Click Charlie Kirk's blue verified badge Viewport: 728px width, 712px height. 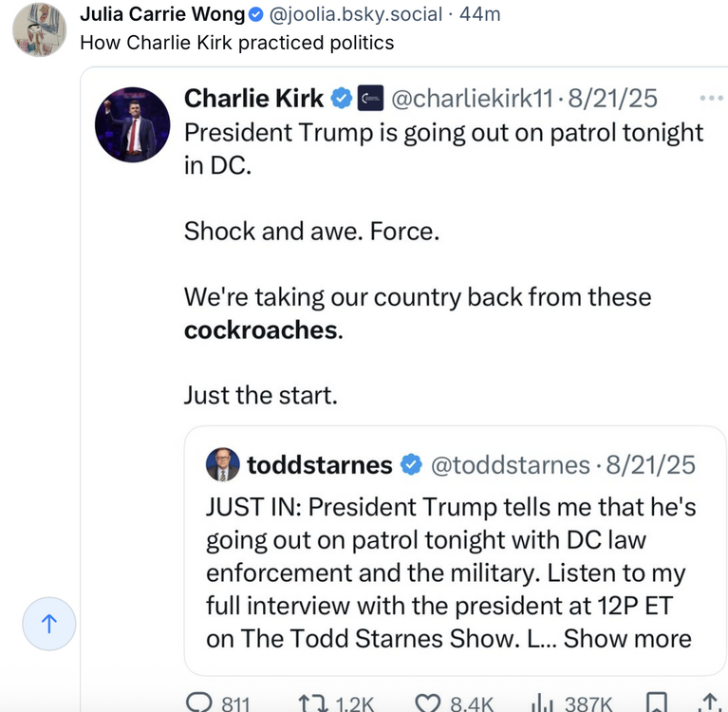point(342,98)
